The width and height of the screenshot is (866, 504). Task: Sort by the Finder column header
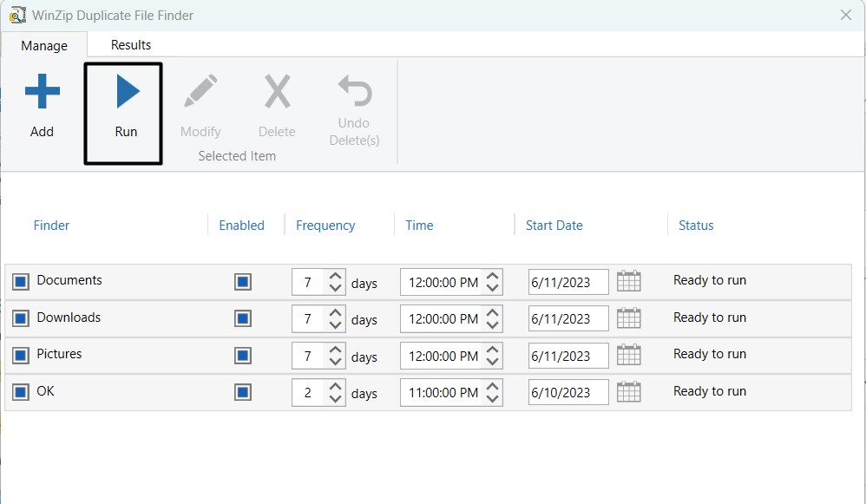(51, 226)
